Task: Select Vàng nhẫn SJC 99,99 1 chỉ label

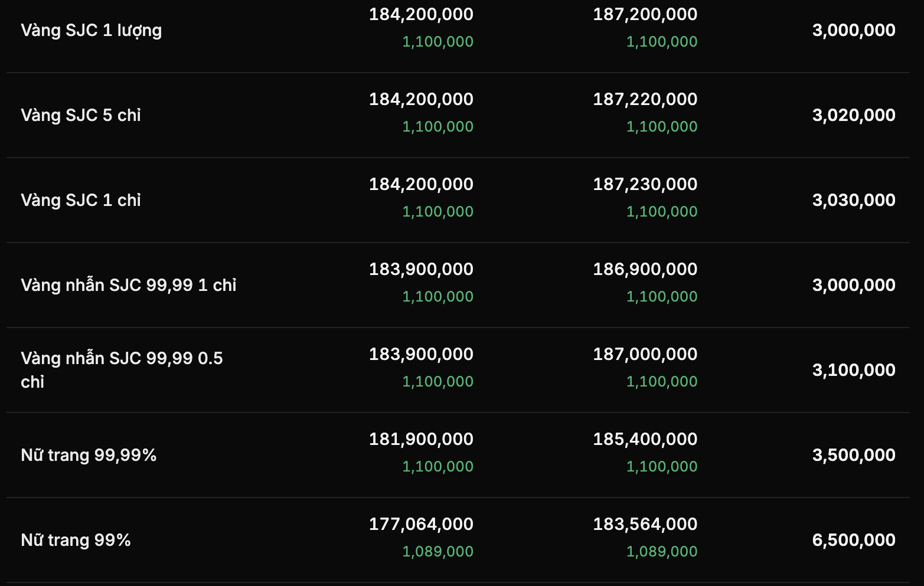Action: click(128, 285)
